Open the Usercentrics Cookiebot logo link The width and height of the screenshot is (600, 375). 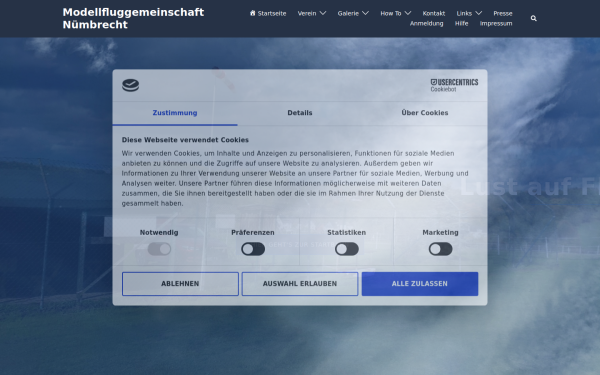pyautogui.click(x=454, y=85)
